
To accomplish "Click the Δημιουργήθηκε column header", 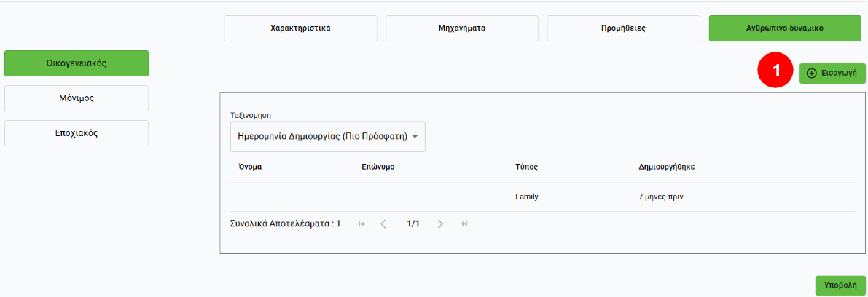I will [666, 167].
